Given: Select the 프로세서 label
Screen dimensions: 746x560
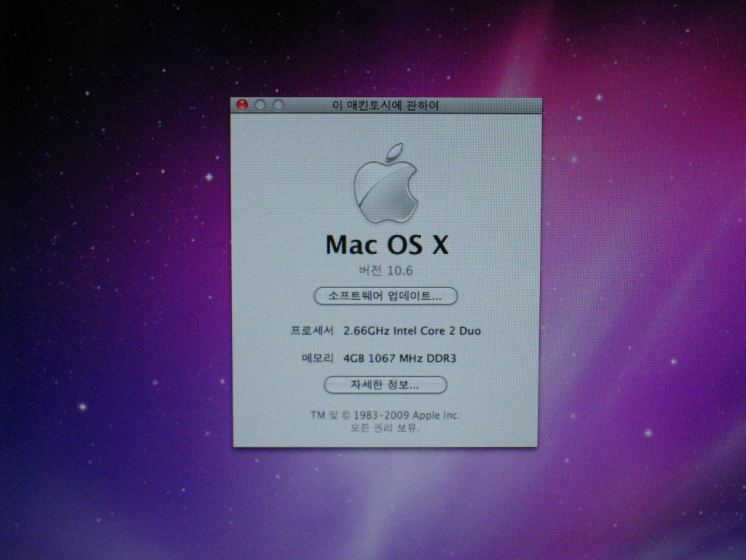Looking at the screenshot, I should 312,331.
